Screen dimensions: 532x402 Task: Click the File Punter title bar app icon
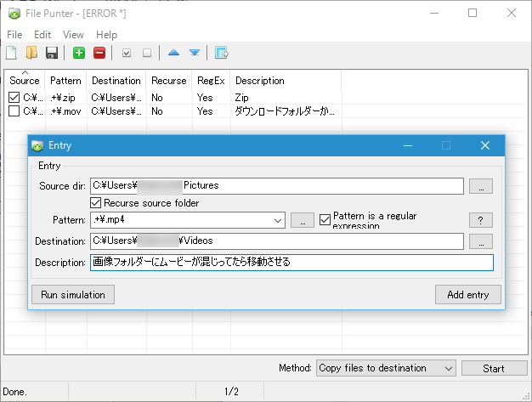click(14, 14)
